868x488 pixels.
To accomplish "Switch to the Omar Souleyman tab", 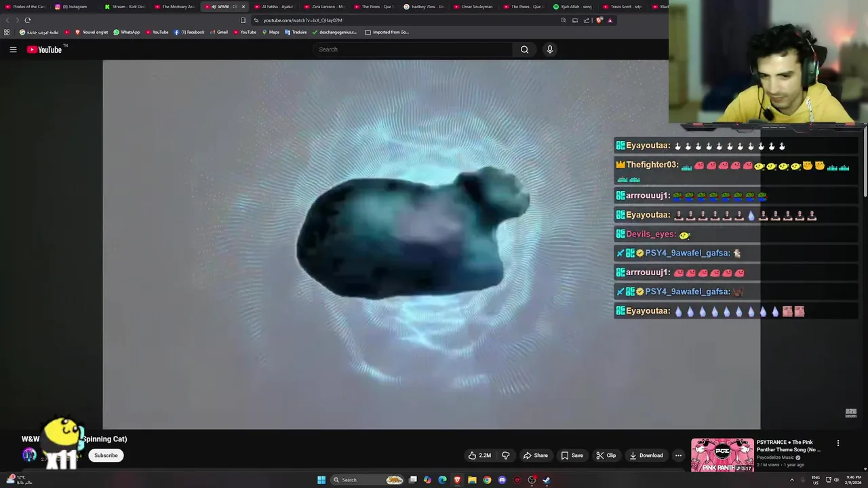I will (473, 7).
